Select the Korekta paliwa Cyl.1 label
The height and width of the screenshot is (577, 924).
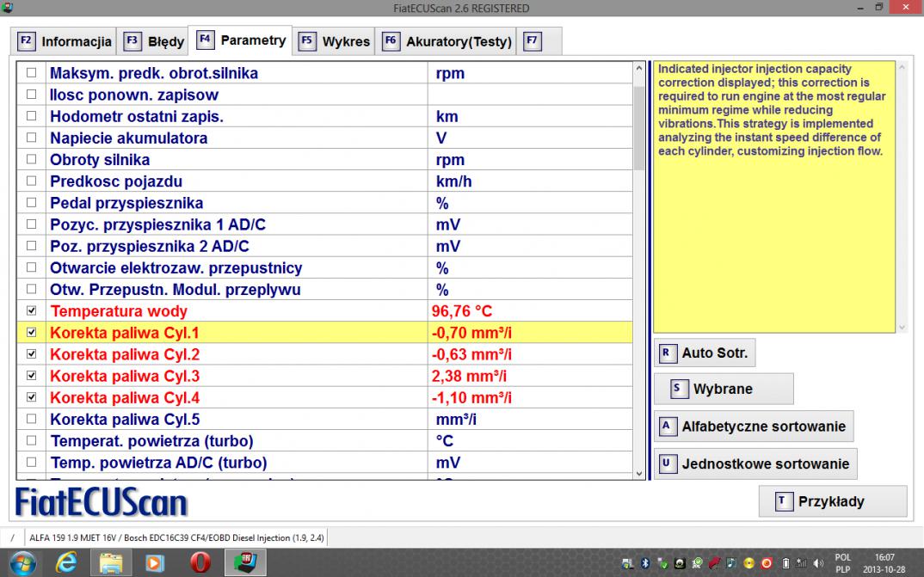pos(125,333)
